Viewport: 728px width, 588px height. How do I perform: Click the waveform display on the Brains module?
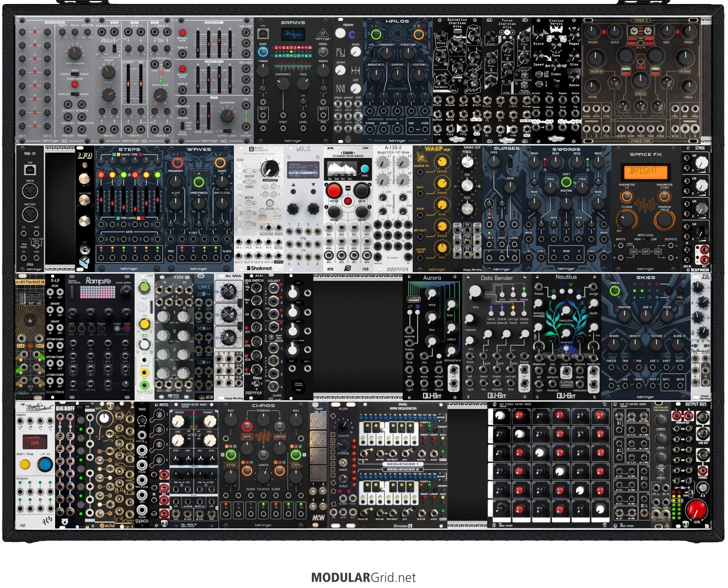[293, 34]
